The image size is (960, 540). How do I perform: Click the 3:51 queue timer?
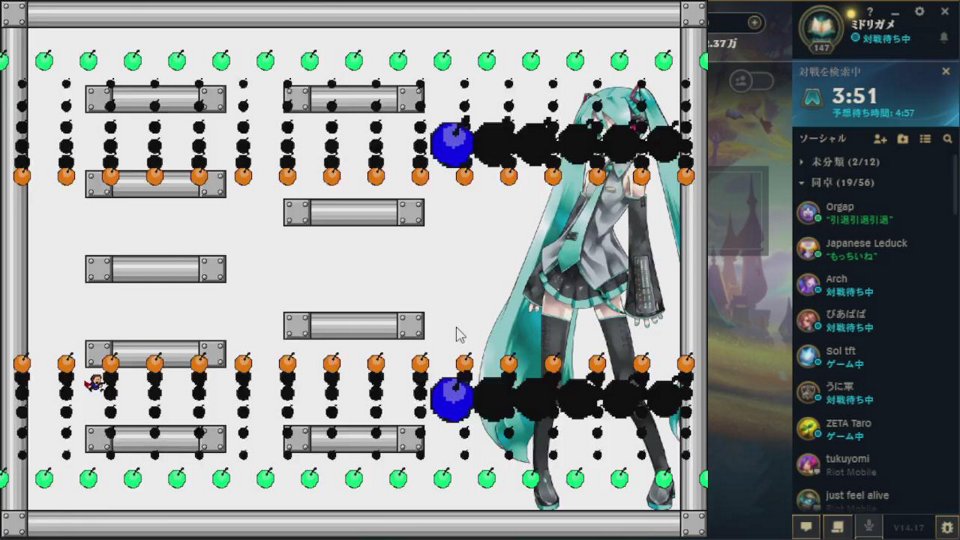click(854, 96)
